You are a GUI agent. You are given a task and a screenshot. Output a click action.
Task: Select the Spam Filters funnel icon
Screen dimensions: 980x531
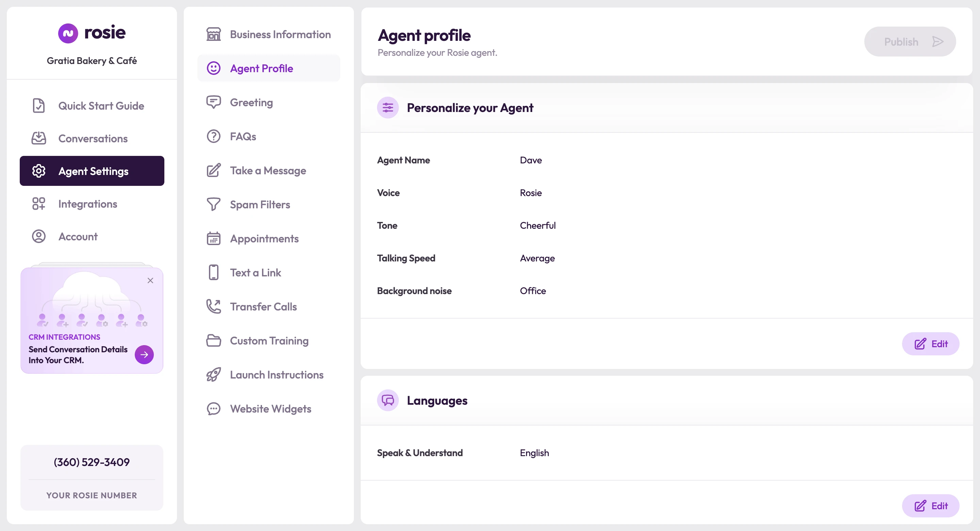213,205
